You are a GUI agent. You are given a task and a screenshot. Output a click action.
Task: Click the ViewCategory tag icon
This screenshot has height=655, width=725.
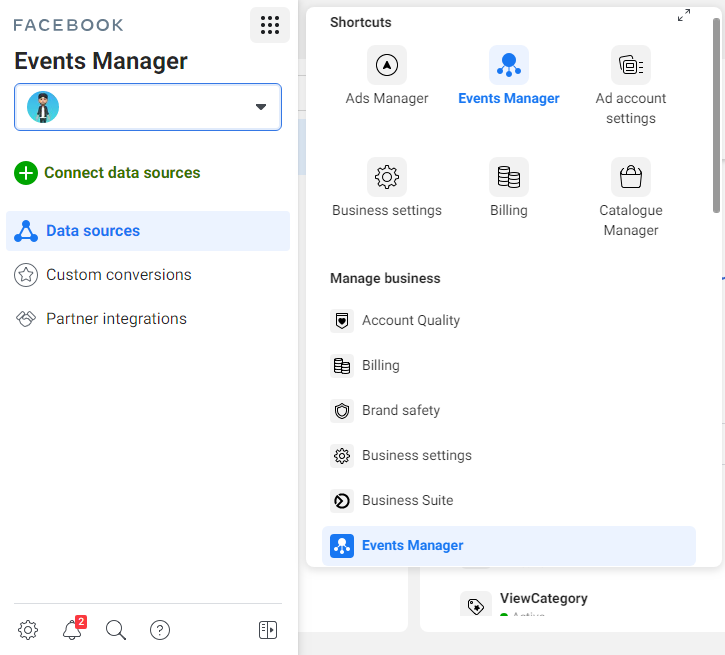[476, 604]
